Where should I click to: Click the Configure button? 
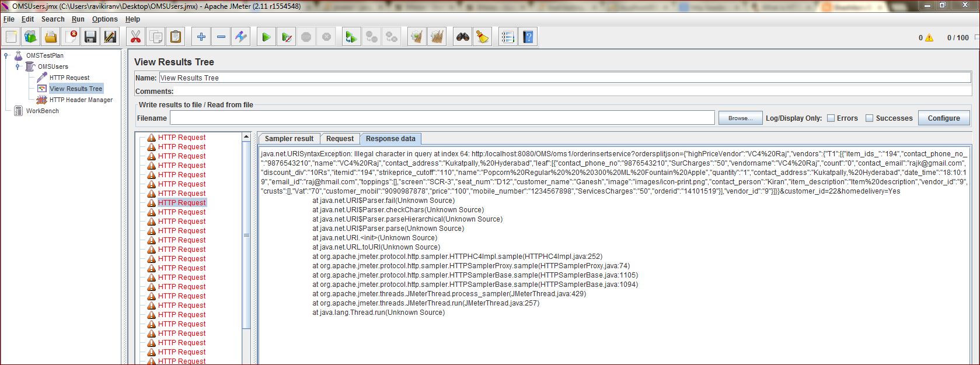click(944, 118)
